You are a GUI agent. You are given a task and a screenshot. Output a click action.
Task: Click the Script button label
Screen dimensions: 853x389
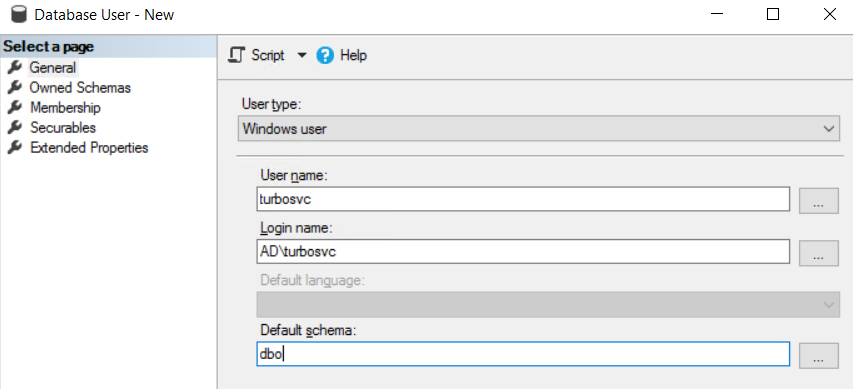[268, 55]
